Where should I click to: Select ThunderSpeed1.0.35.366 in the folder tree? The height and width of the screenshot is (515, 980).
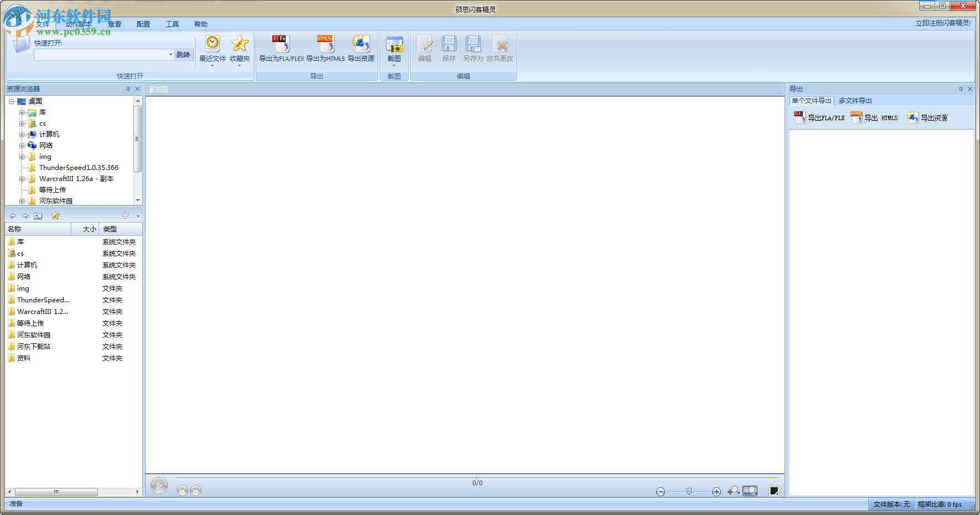click(x=79, y=168)
